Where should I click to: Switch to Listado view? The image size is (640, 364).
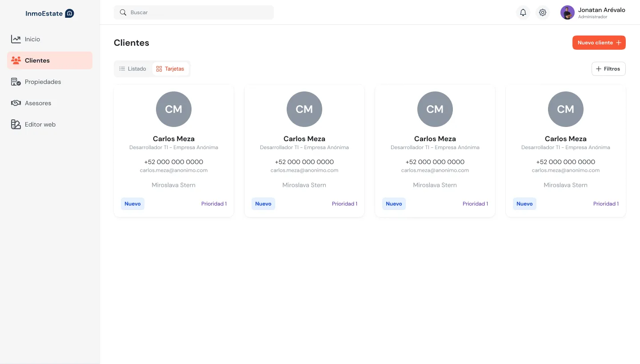coord(133,69)
